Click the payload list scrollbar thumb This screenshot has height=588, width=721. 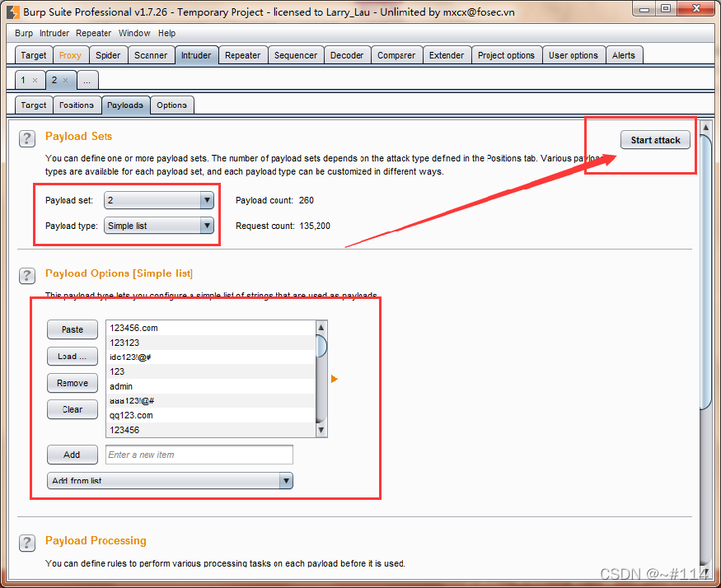point(321,347)
